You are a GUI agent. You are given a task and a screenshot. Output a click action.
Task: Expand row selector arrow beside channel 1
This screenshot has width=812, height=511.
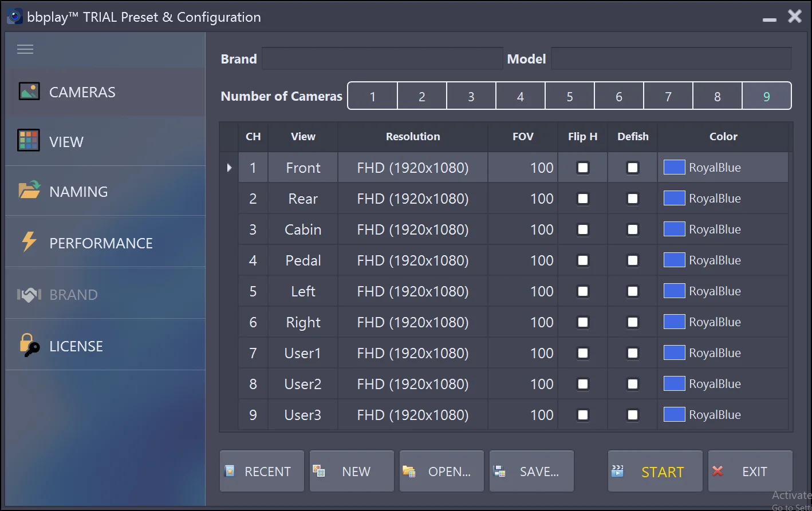pos(229,168)
